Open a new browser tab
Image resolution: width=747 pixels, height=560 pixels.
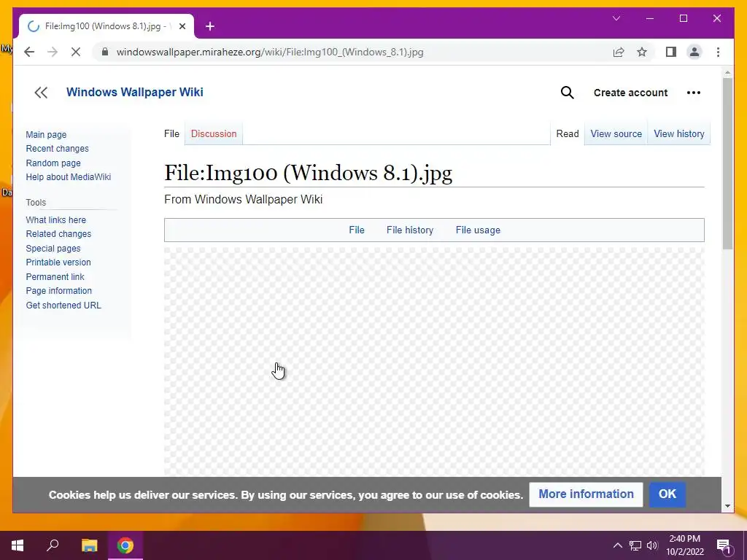[x=210, y=26]
